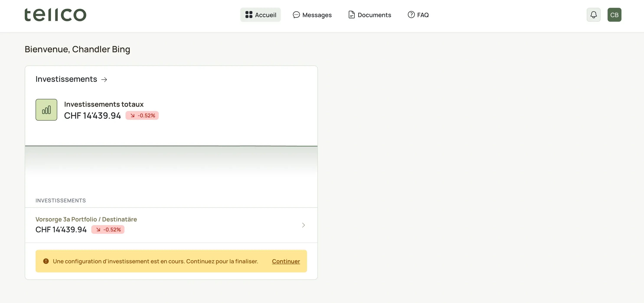Go to Messages
This screenshot has height=303, width=644.
312,15
